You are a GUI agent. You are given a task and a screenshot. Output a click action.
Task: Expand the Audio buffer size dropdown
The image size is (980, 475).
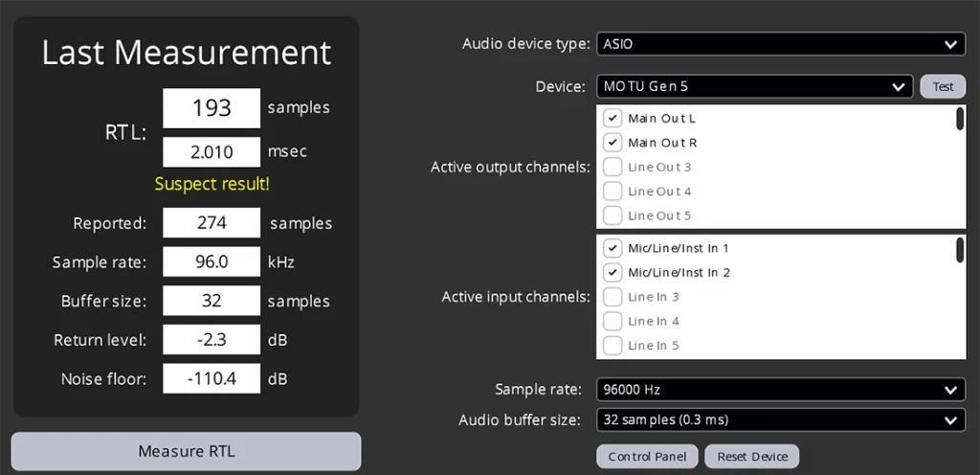click(x=780, y=420)
